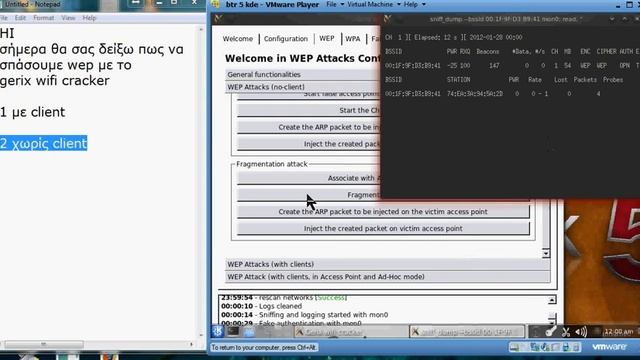
Task: Switch to the WEP tab
Action: click(327, 38)
